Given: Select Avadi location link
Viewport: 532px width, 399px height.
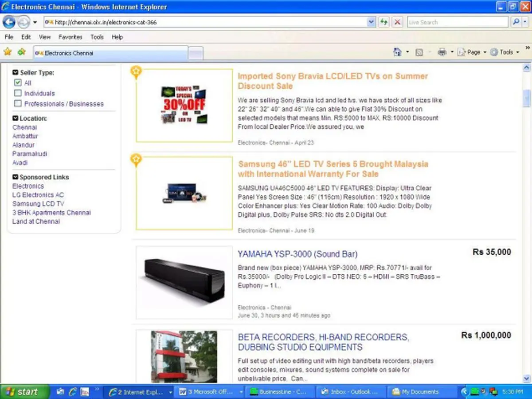Looking at the screenshot, I should click(20, 163).
